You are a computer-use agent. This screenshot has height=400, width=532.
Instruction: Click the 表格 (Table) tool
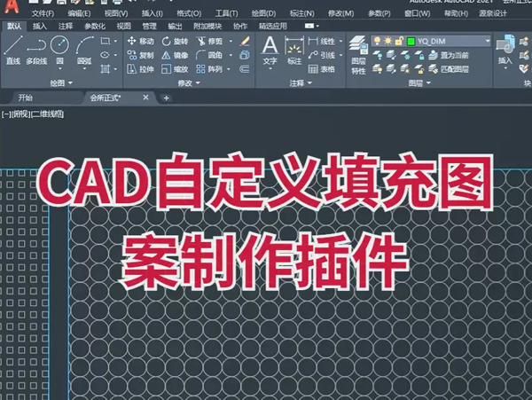tap(322, 69)
